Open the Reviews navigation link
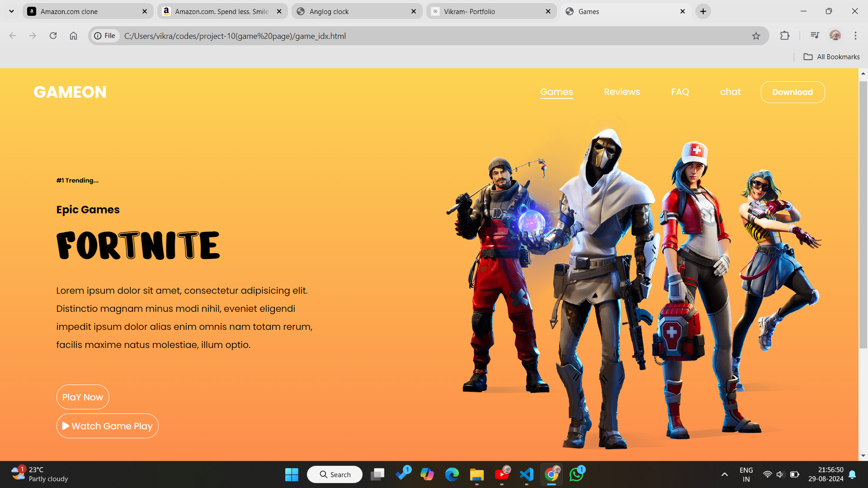 pos(622,92)
